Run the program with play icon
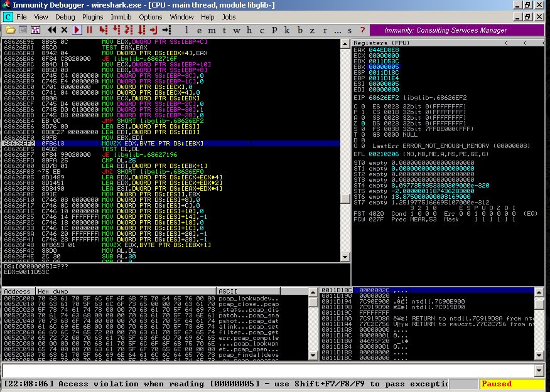This screenshot has width=550, height=392. tap(77, 29)
